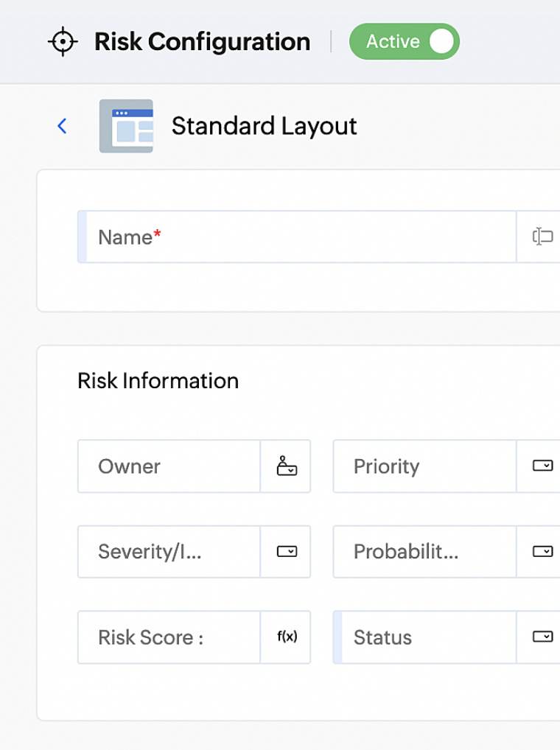Select the Status field card
The width and height of the screenshot is (560, 750).
[x=424, y=637]
